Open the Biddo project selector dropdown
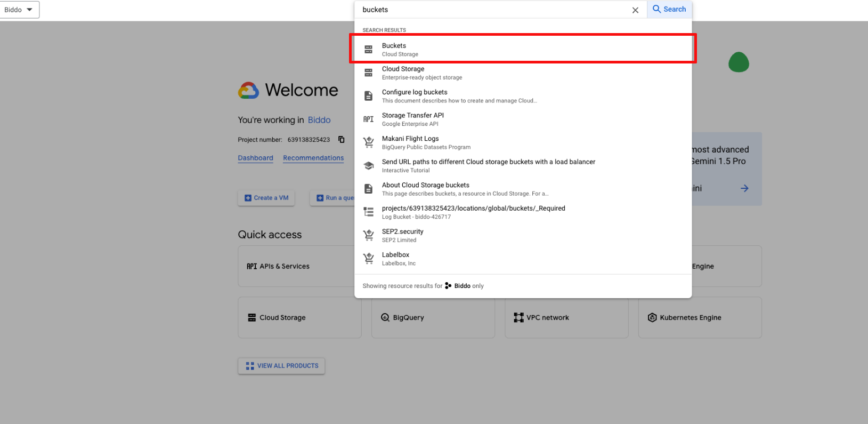This screenshot has width=868, height=424. coord(19,10)
